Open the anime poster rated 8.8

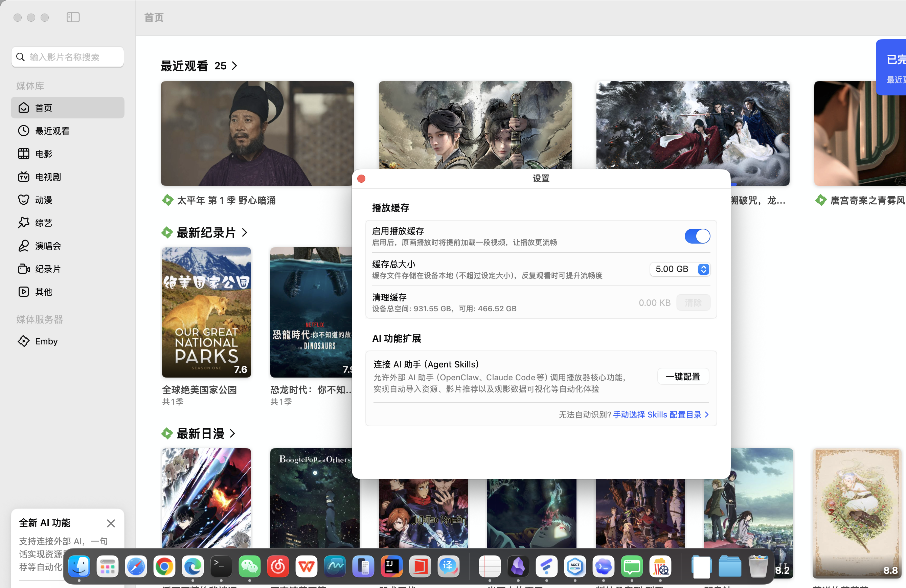coord(857,513)
